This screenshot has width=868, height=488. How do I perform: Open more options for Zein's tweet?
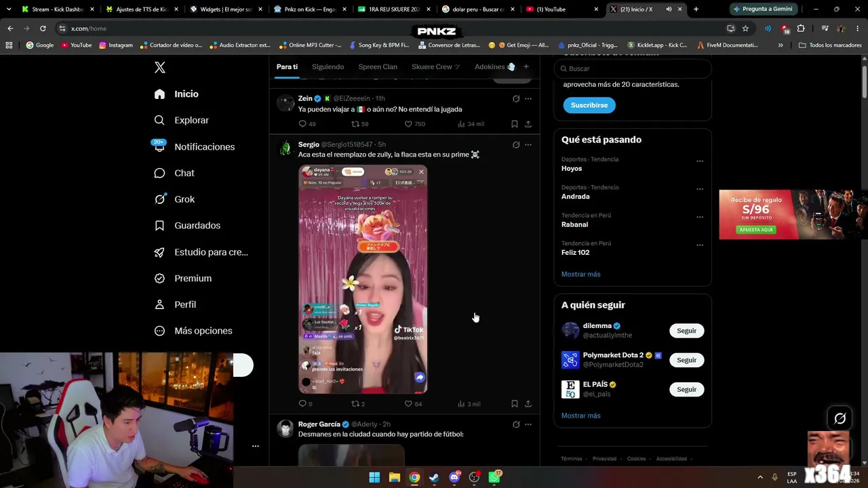click(x=528, y=99)
